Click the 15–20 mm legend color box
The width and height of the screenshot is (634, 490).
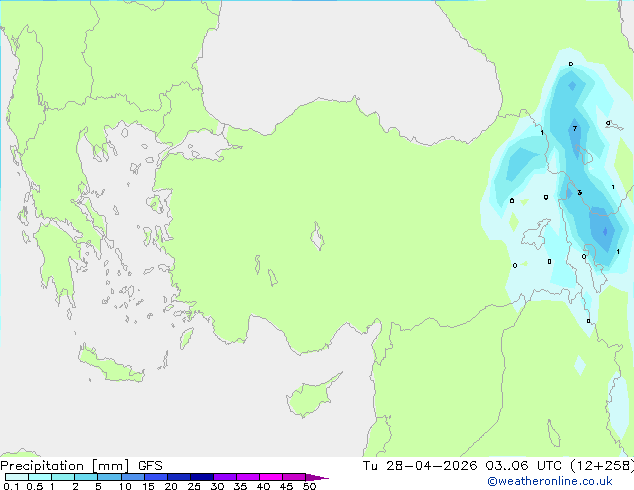pyautogui.click(x=155, y=477)
